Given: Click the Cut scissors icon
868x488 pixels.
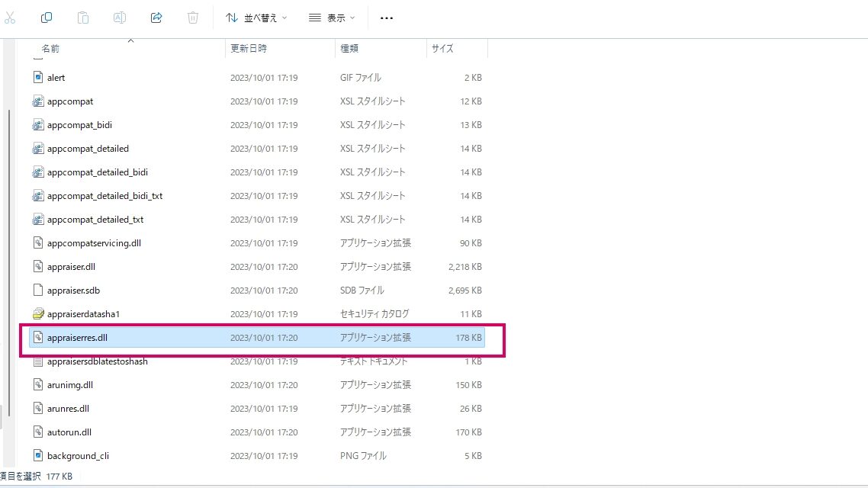Looking at the screenshot, I should point(10,18).
